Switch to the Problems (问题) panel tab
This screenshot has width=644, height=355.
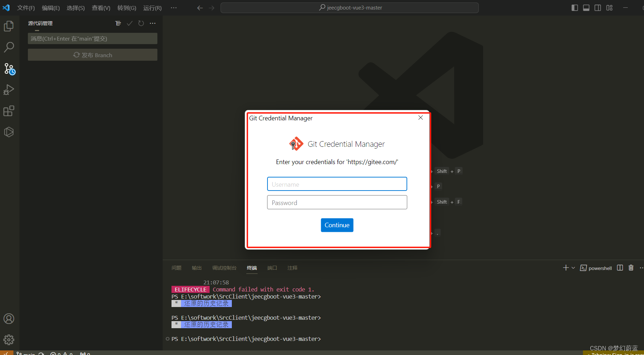(176, 268)
